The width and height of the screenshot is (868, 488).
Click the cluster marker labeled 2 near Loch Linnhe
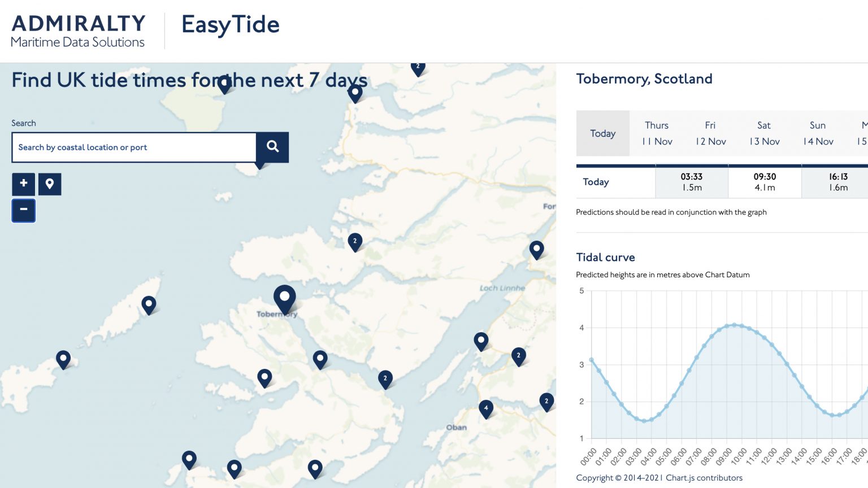click(x=518, y=356)
